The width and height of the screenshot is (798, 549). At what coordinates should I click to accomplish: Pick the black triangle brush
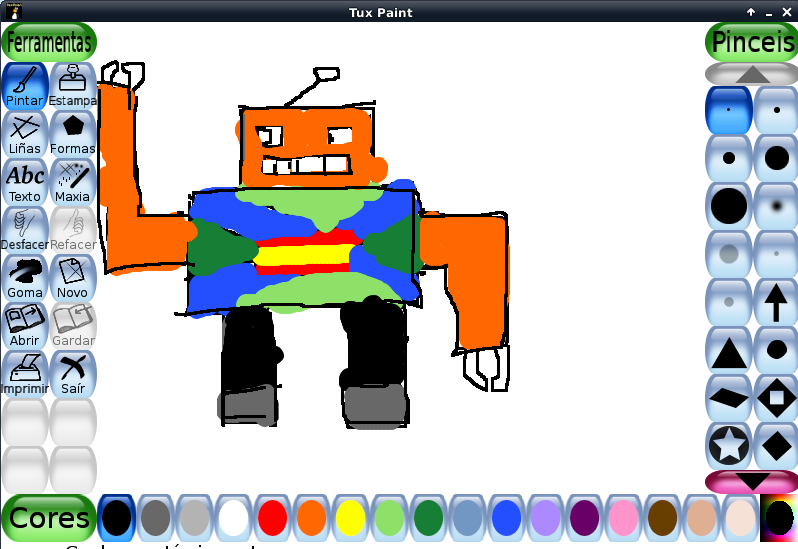[728, 350]
